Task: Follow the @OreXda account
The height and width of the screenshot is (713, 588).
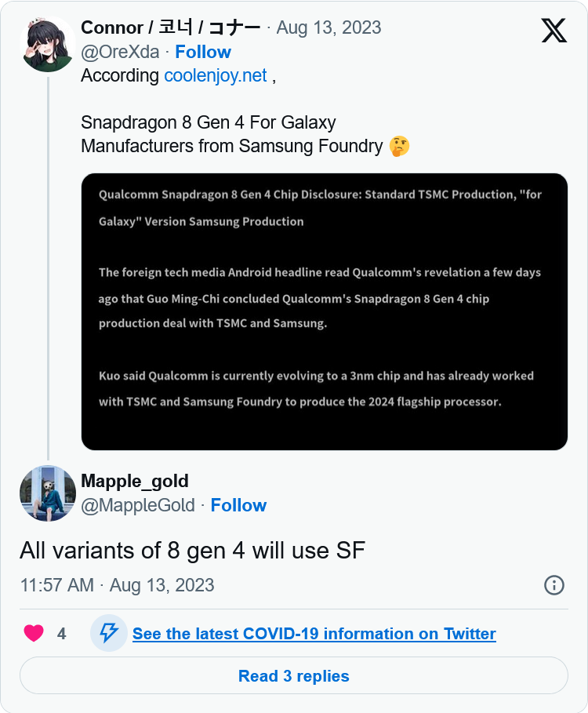Action: (203, 52)
